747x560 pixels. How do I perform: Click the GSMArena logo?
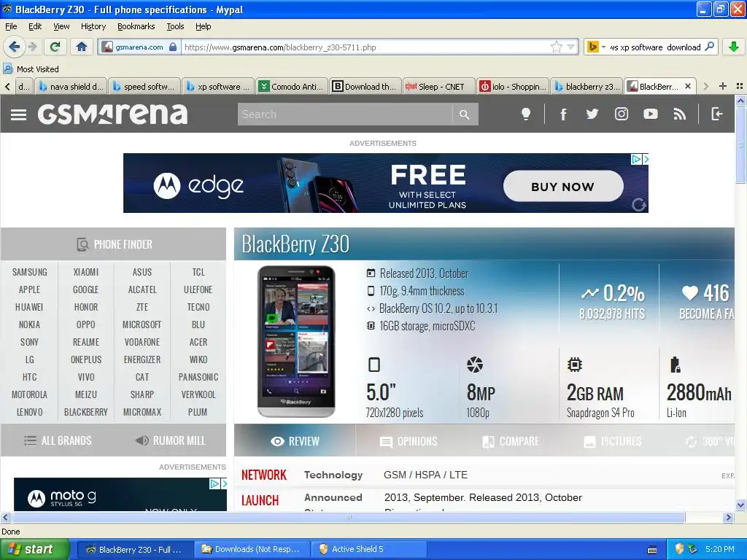point(112,114)
